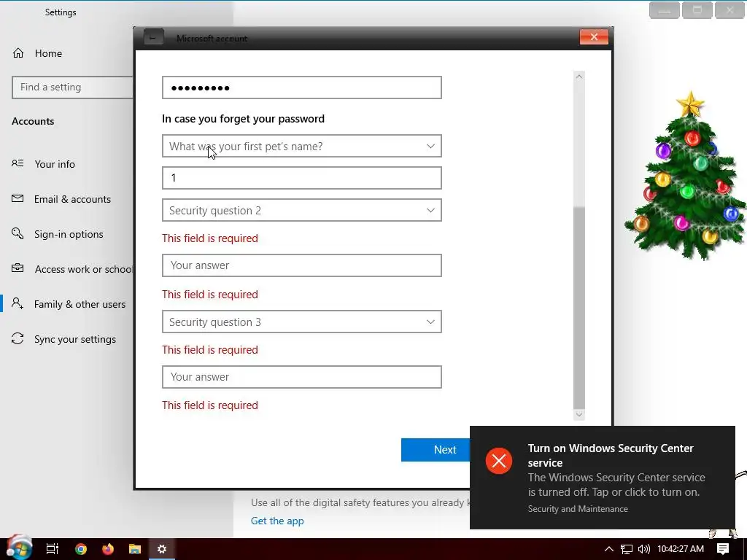Screen dimensions: 747x560
Task: Click the Email & accounts envelope icon
Action: 18,198
